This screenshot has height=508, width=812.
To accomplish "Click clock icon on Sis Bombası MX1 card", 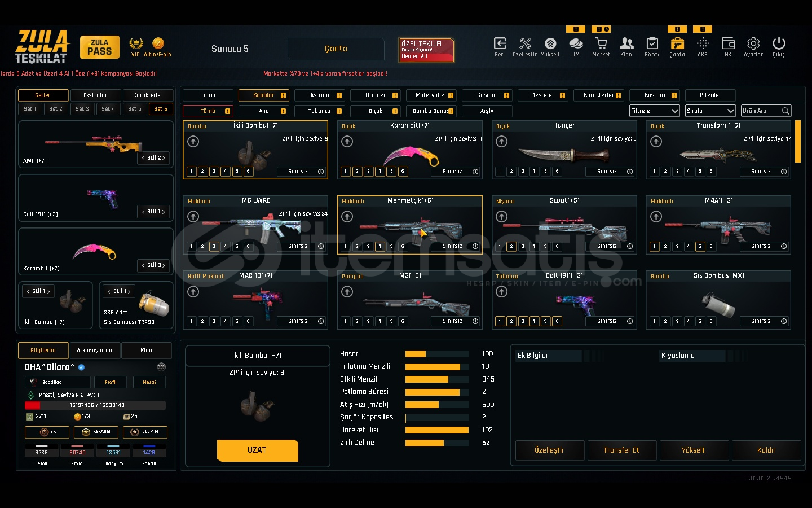I will (784, 321).
